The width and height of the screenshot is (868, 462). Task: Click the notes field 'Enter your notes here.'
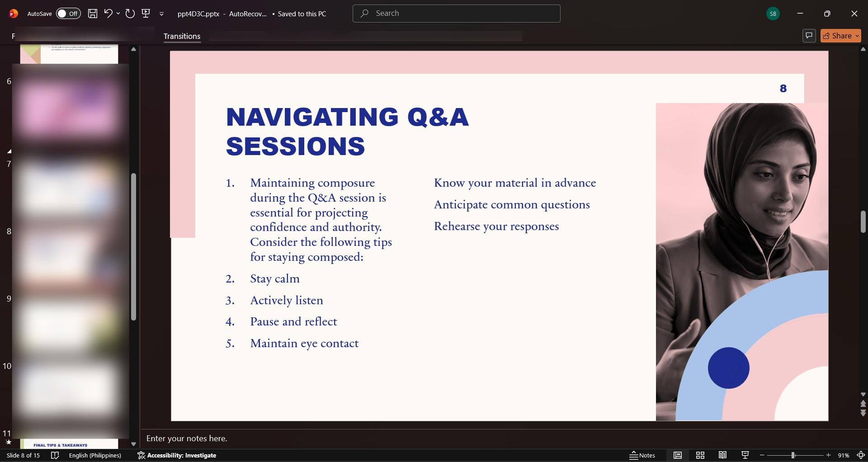[x=187, y=438]
